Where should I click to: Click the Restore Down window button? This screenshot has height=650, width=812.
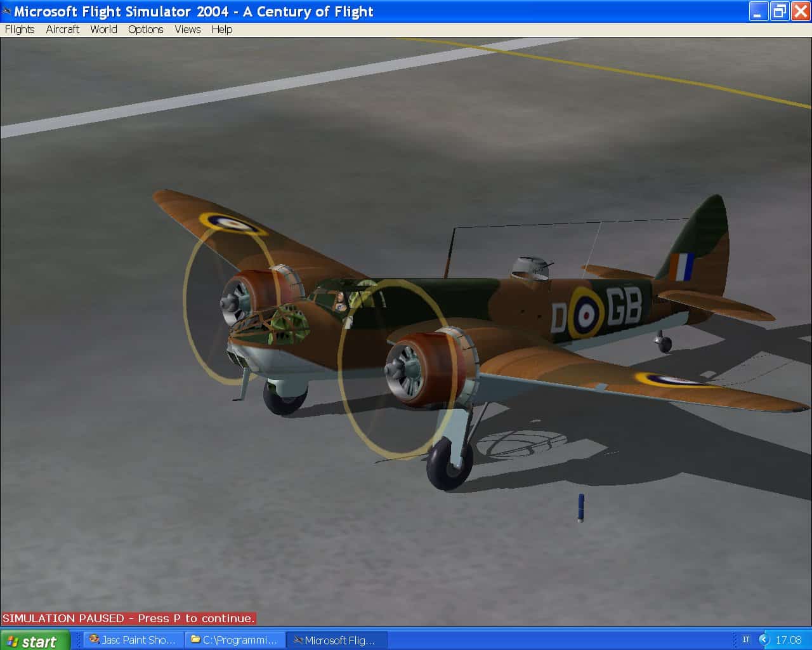click(779, 11)
